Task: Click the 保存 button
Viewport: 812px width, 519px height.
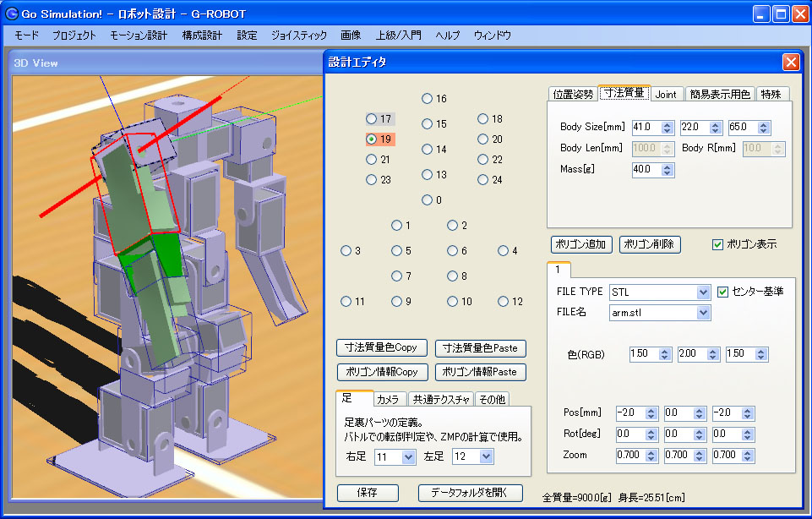Action: pos(368,493)
